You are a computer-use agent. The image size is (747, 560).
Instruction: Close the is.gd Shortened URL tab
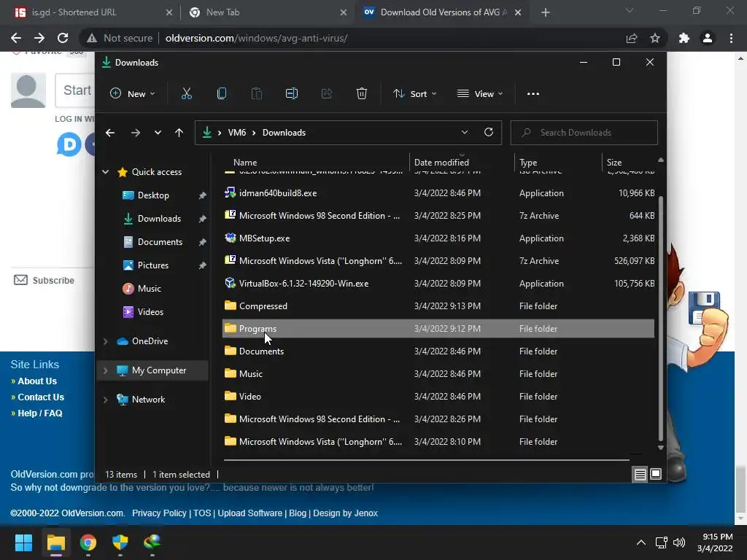169,13
